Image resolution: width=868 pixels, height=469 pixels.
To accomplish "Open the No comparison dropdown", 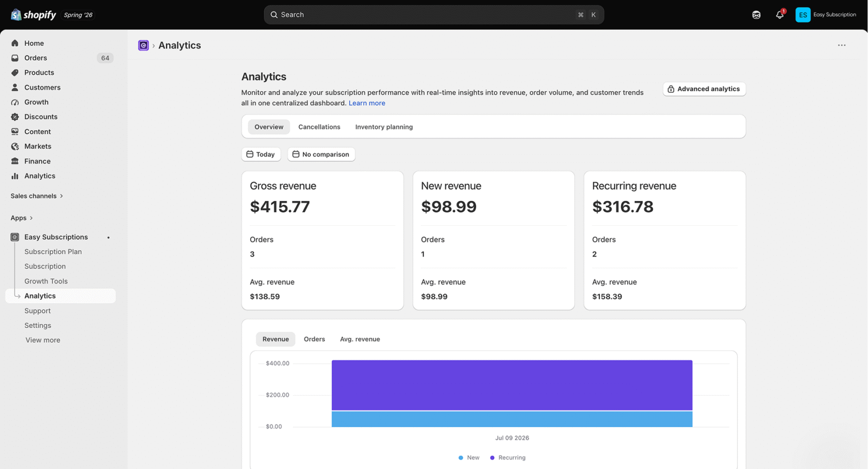I will 321,154.
